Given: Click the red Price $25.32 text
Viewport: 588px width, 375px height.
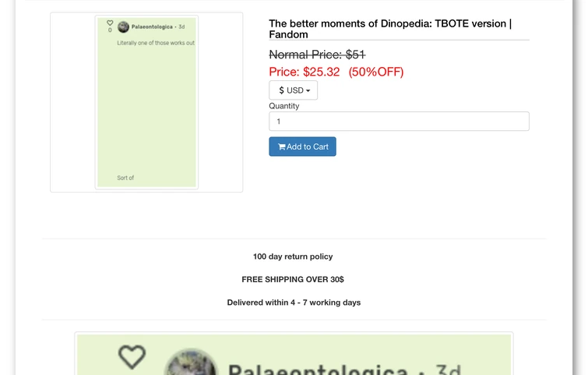Looking at the screenshot, I should (x=305, y=72).
